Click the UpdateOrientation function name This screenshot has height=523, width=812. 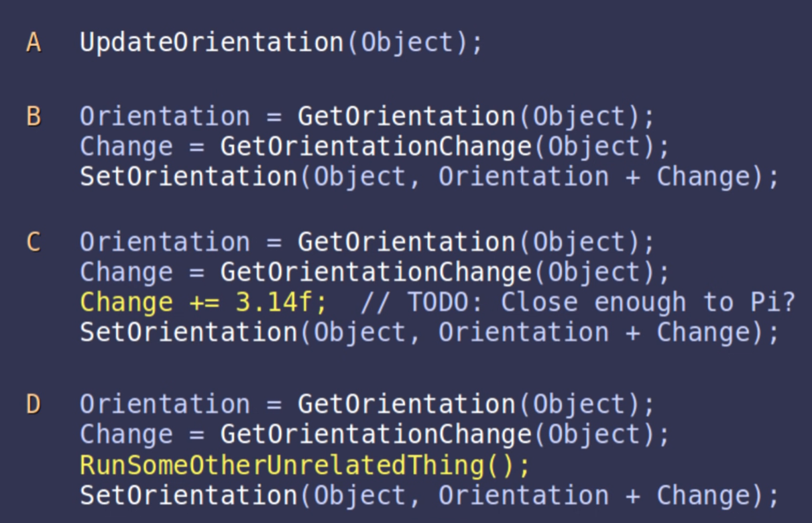coord(212,42)
